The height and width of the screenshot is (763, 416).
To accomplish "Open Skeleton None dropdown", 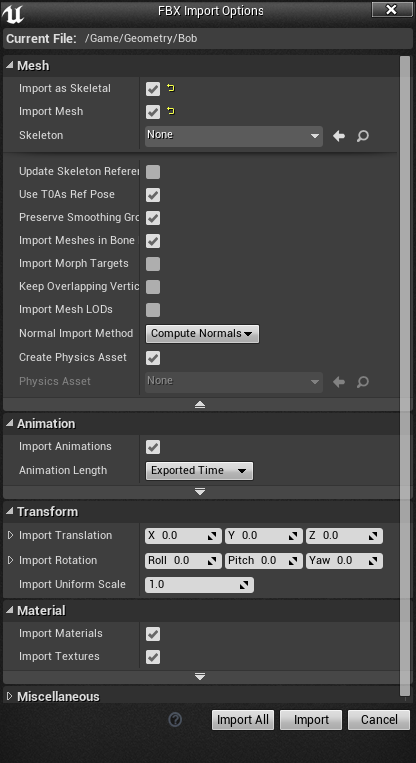I will click(x=234, y=136).
